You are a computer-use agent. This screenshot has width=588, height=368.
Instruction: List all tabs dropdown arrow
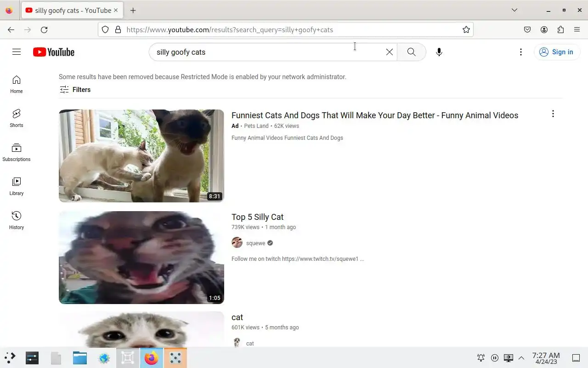click(514, 10)
